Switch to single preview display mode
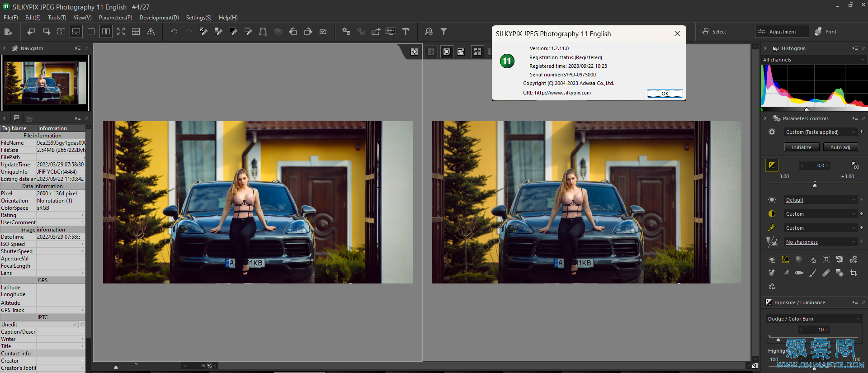The image size is (868, 373). [91, 32]
